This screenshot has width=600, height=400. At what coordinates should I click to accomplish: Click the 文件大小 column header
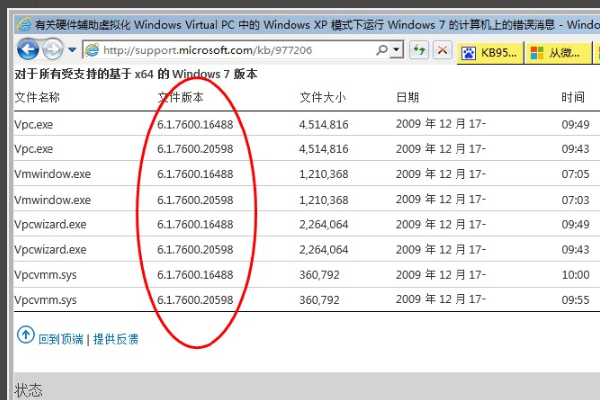[x=323, y=98]
